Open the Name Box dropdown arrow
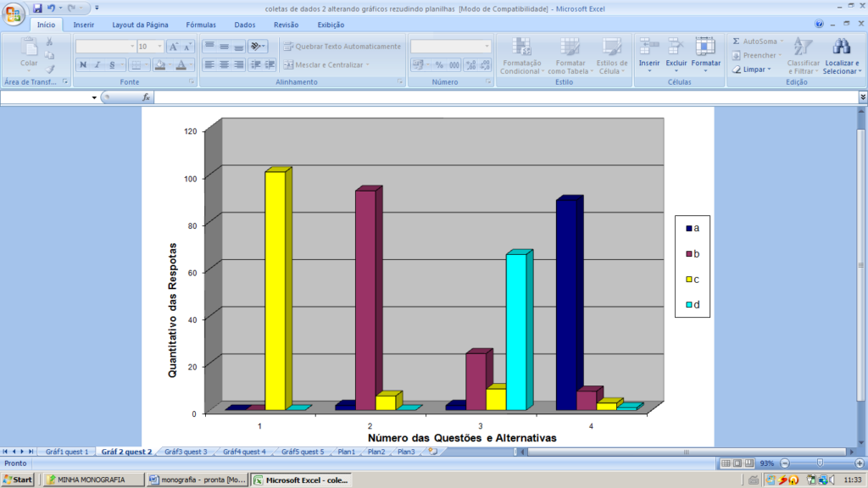 click(x=94, y=97)
